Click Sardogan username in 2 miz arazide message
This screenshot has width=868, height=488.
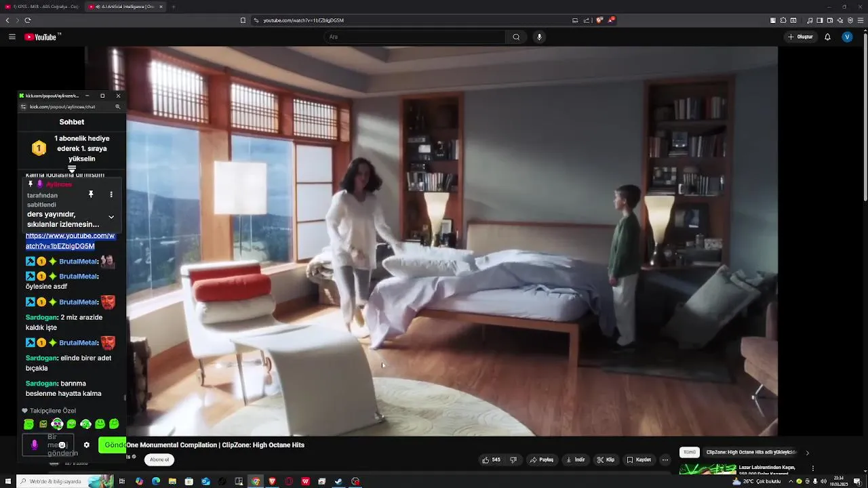pos(41,317)
